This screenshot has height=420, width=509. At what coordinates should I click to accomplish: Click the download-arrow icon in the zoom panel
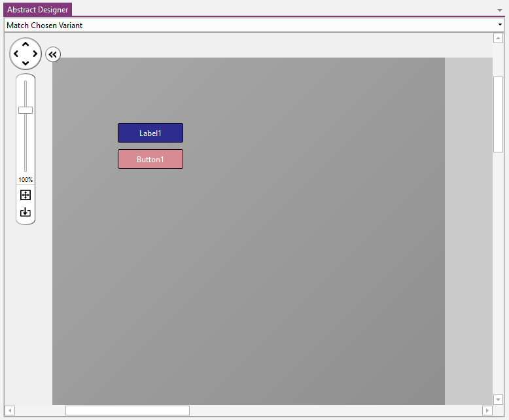pos(26,212)
